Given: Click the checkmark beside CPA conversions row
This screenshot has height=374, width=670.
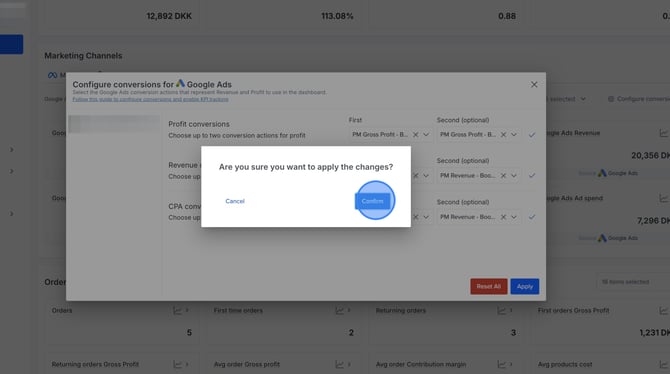Looking at the screenshot, I should [x=532, y=217].
